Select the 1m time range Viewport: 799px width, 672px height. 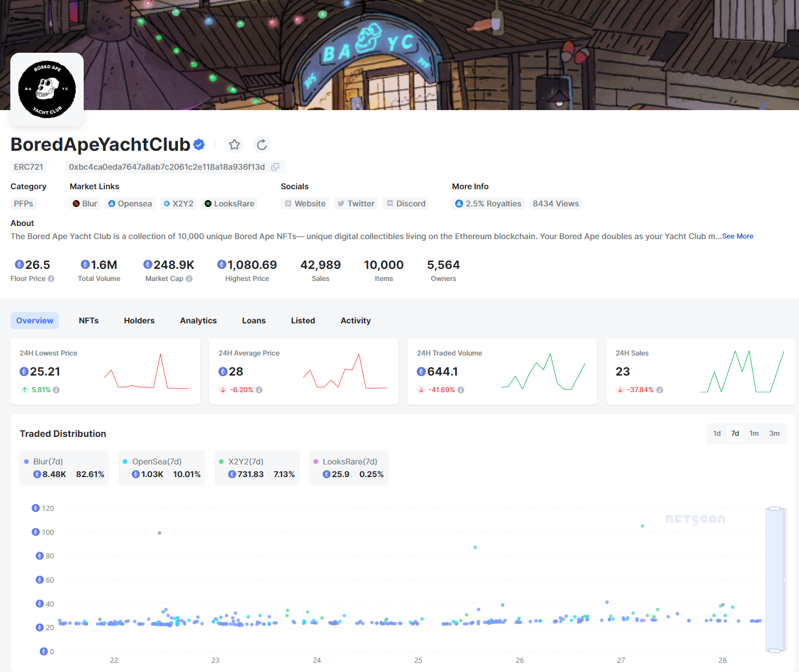pos(754,433)
